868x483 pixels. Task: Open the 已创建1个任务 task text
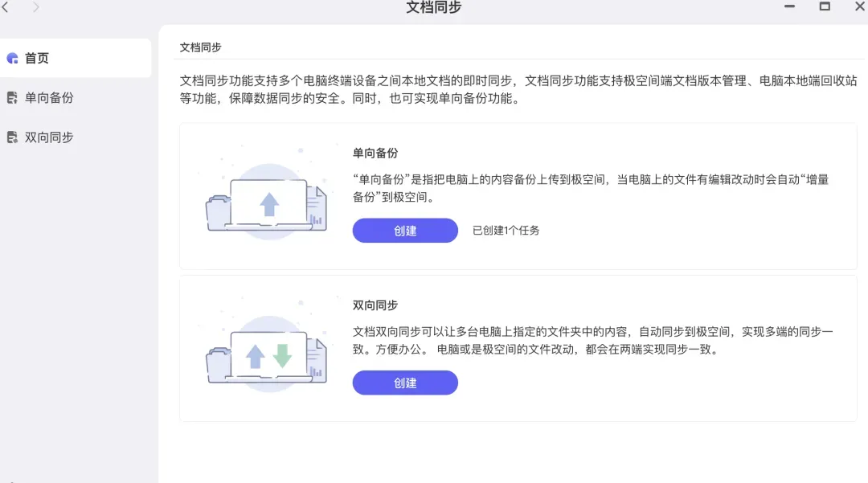point(506,231)
